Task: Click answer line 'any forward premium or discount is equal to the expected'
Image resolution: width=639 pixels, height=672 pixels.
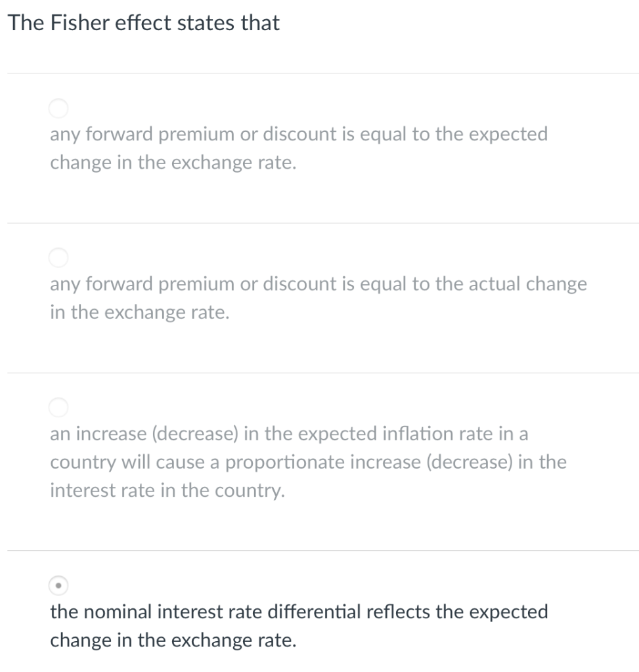Action: pos(299,135)
